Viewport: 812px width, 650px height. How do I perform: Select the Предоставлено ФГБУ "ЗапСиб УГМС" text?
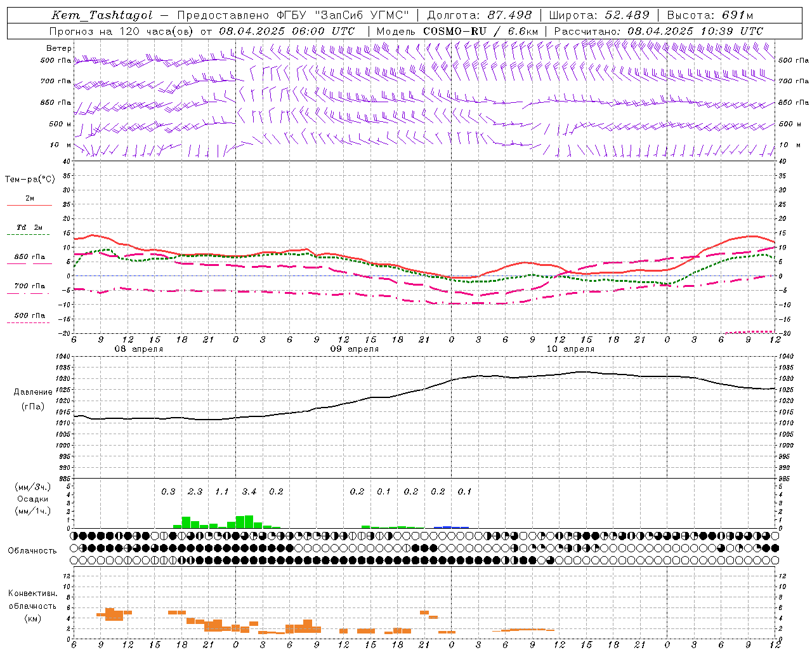coord(293,15)
